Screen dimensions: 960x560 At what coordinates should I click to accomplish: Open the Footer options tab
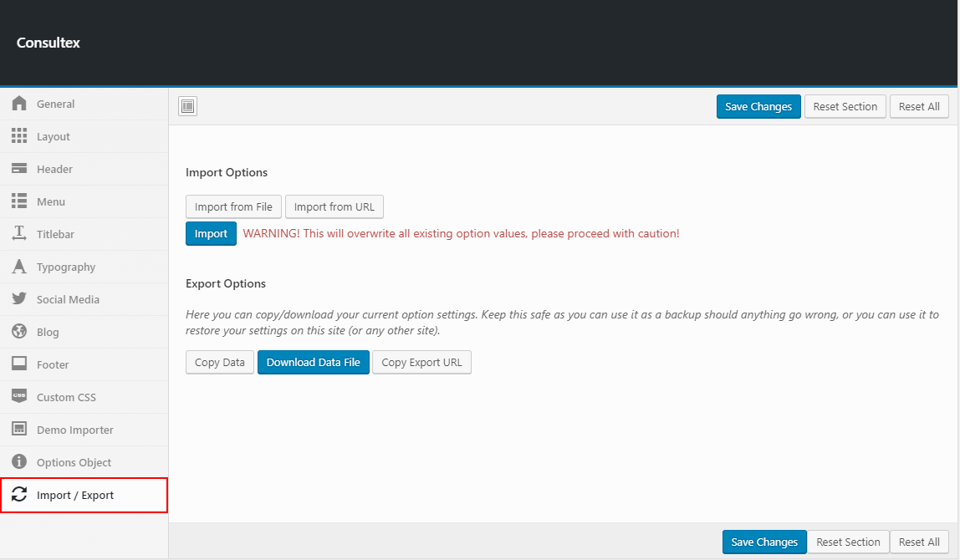53,364
